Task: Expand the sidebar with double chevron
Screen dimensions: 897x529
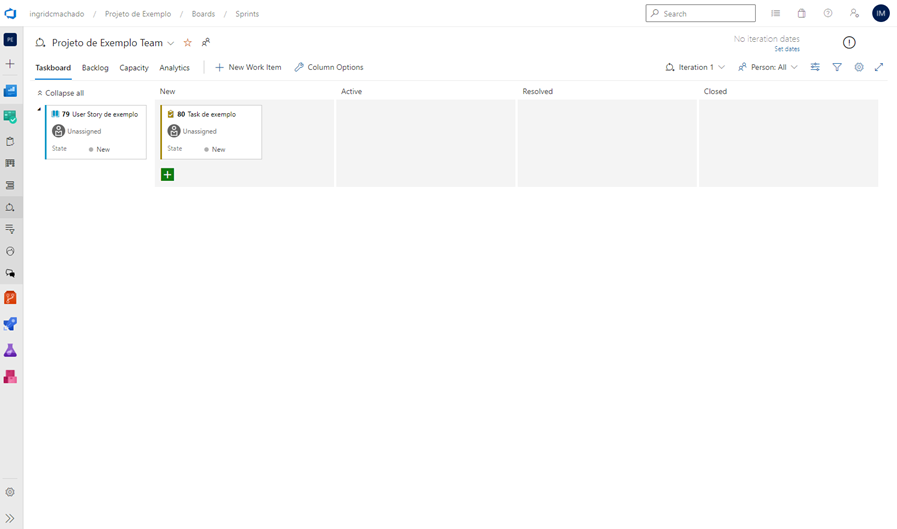Action: (x=10, y=518)
